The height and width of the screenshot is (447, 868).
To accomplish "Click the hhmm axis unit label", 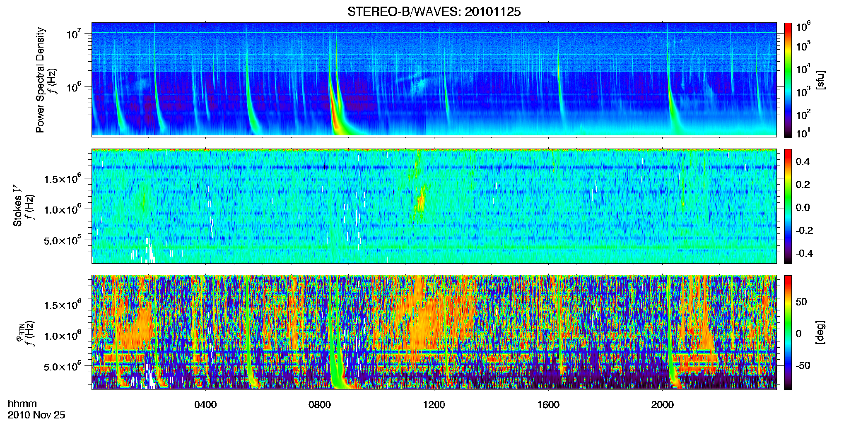I will point(22,404).
